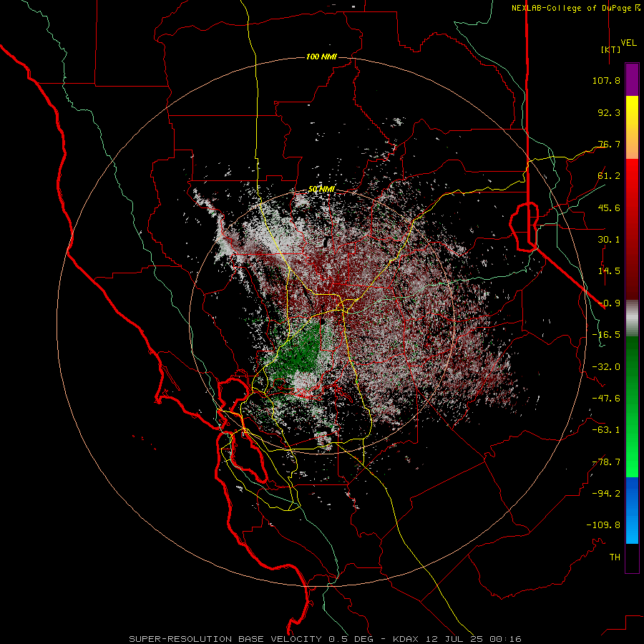Image resolution: width=644 pixels, height=644 pixels.
Task: Select the -94.2 scale value
Action: point(606,494)
